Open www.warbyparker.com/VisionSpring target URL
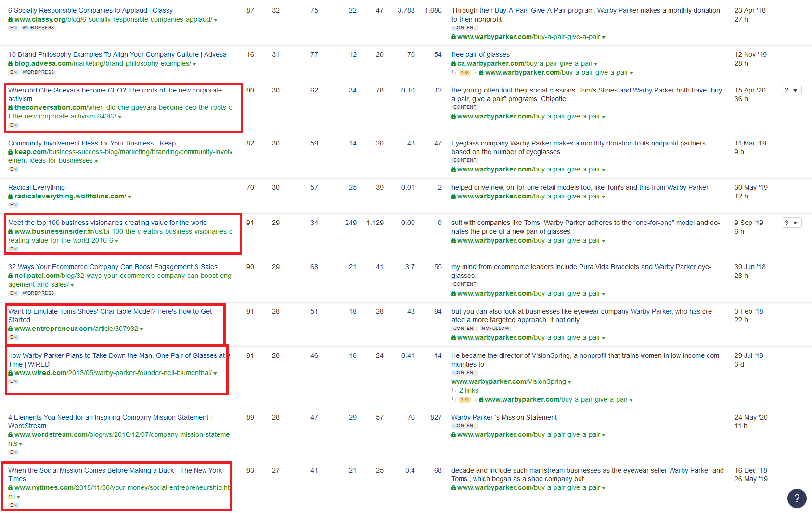Viewport: 812px width, 513px height. tap(509, 381)
